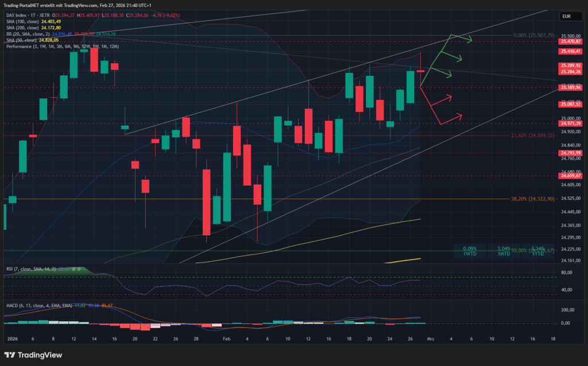Click the 25.470,87 price label
This screenshot has width=588, height=366.
pyautogui.click(x=570, y=42)
